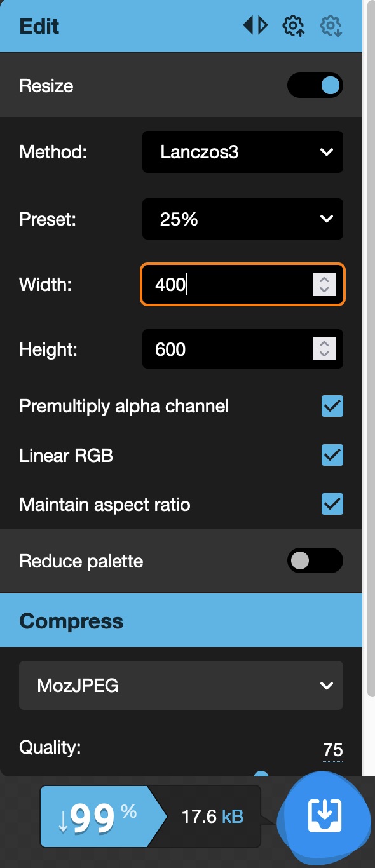Open the MozJPEG codec dropdown
Screen dimensions: 375x868
click(181, 685)
